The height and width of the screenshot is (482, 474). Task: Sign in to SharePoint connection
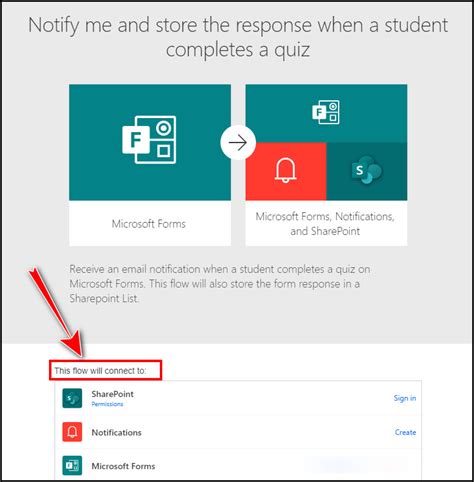click(405, 398)
